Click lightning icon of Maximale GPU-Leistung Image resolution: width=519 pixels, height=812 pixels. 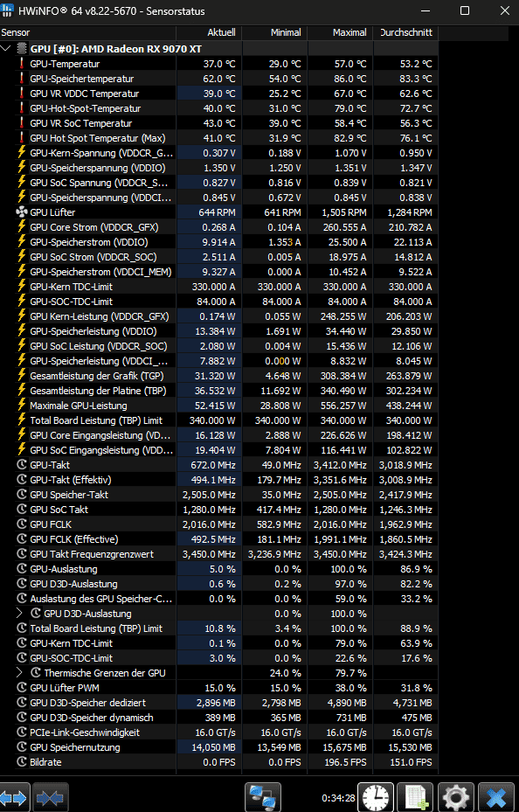coord(22,406)
